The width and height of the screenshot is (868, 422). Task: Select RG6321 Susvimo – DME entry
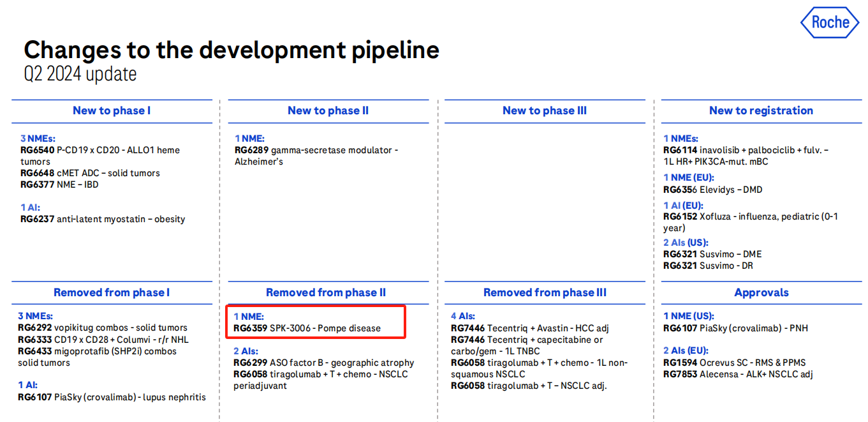pyautogui.click(x=712, y=254)
